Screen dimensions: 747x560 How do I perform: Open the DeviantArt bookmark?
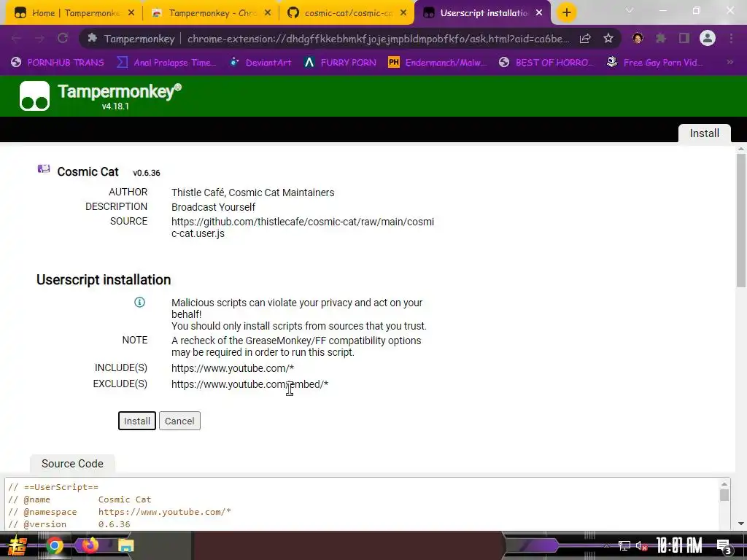pyautogui.click(x=260, y=63)
